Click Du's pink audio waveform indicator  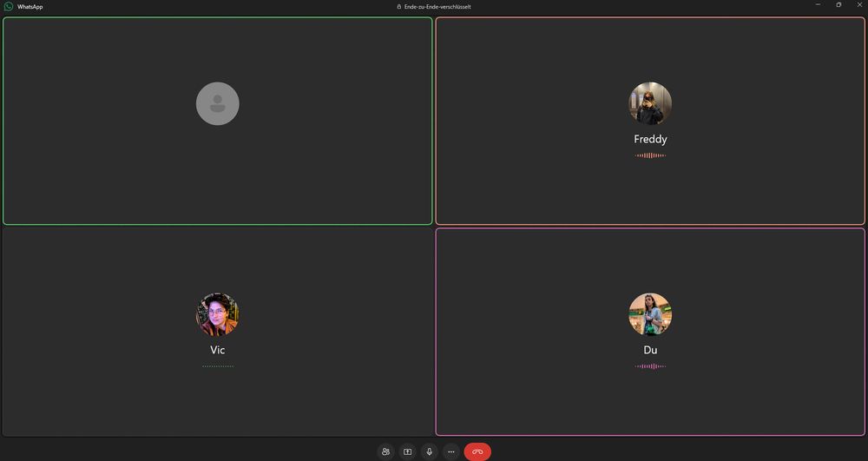coord(650,366)
